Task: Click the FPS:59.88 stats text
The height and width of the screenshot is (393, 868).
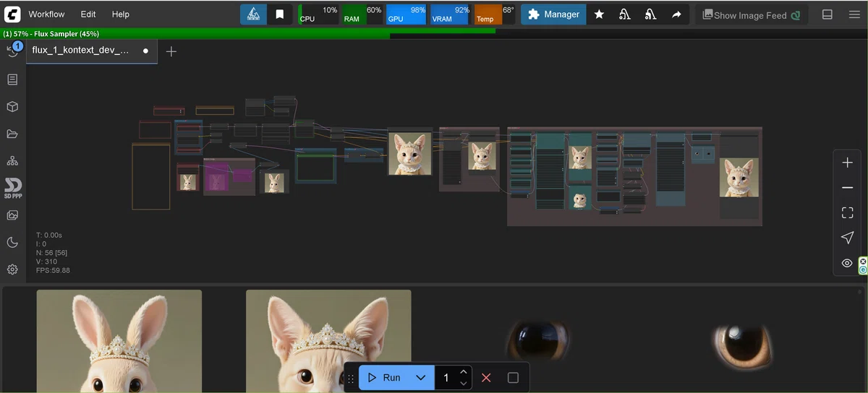Action: (x=53, y=270)
